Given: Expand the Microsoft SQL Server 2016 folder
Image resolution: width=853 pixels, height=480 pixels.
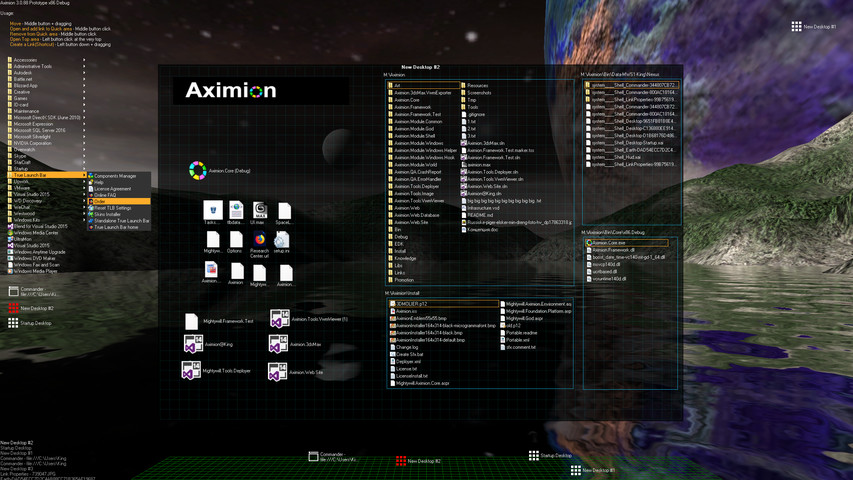Looking at the screenshot, I should click(x=39, y=130).
